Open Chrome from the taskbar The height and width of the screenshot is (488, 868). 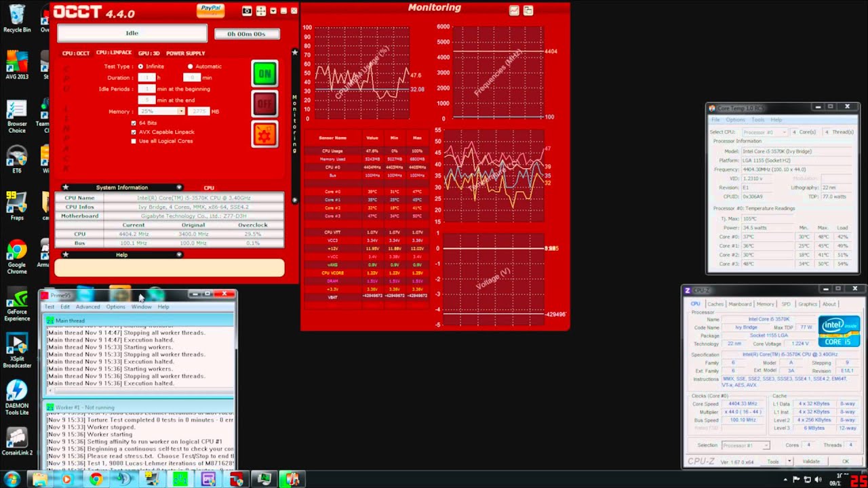pyautogui.click(x=96, y=479)
